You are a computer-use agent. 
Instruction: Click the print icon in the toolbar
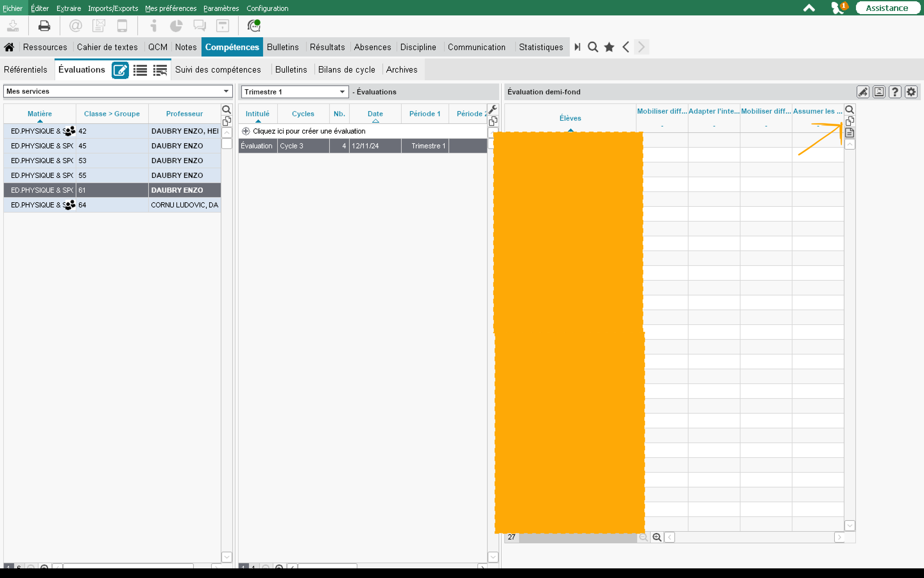point(44,26)
